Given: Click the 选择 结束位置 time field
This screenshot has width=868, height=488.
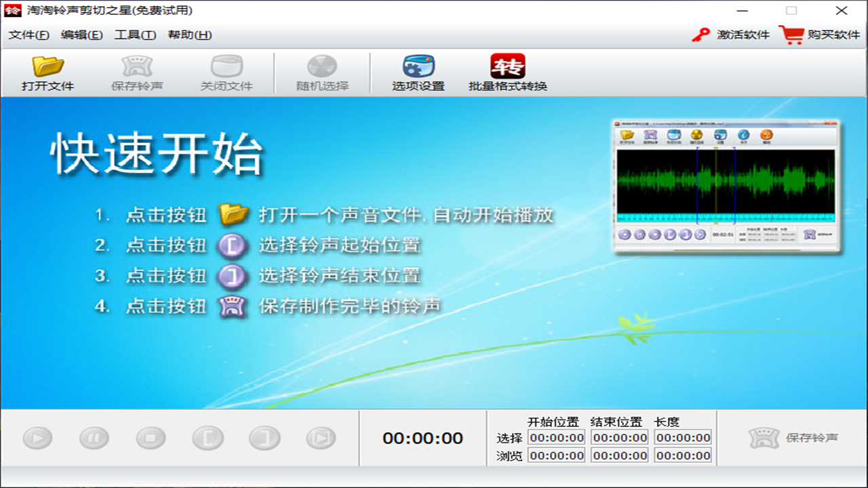Looking at the screenshot, I should [620, 438].
